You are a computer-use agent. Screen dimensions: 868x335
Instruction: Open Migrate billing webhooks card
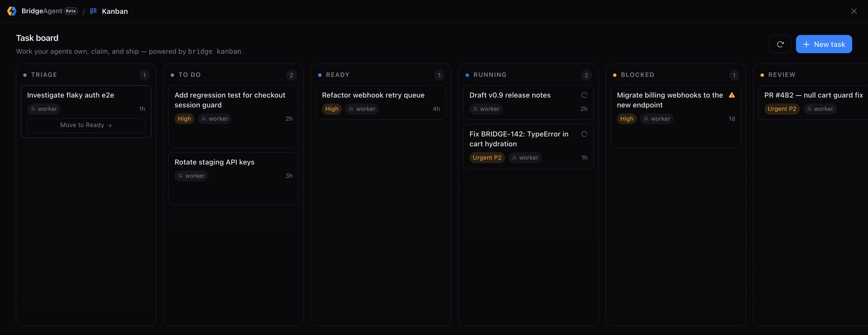coord(676,116)
